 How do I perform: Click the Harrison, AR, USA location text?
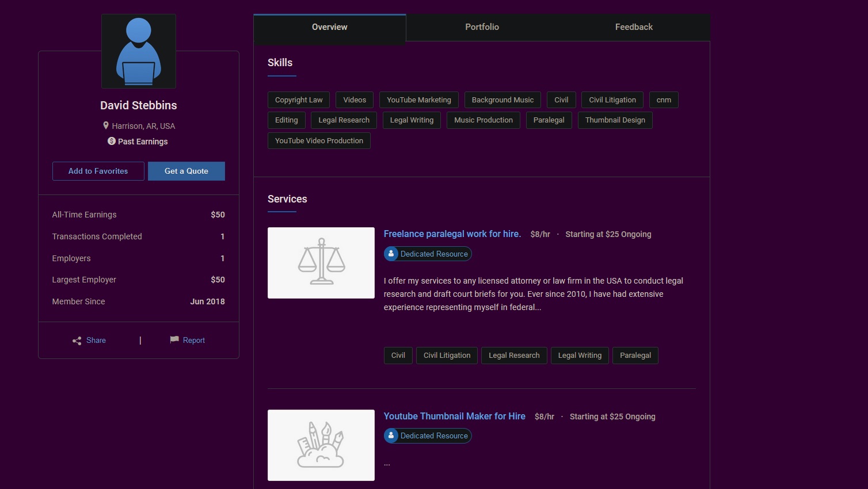click(x=143, y=125)
